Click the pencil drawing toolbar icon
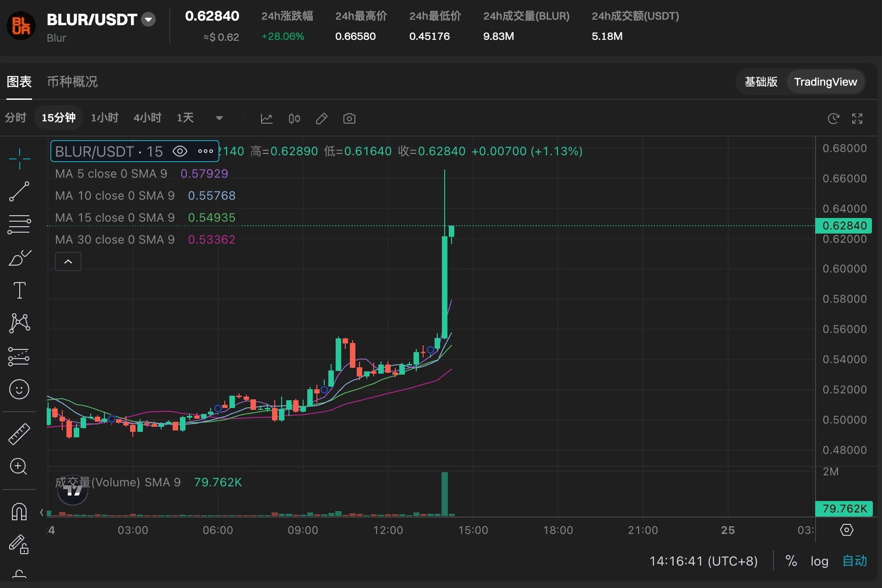The width and height of the screenshot is (882, 588). tap(321, 119)
